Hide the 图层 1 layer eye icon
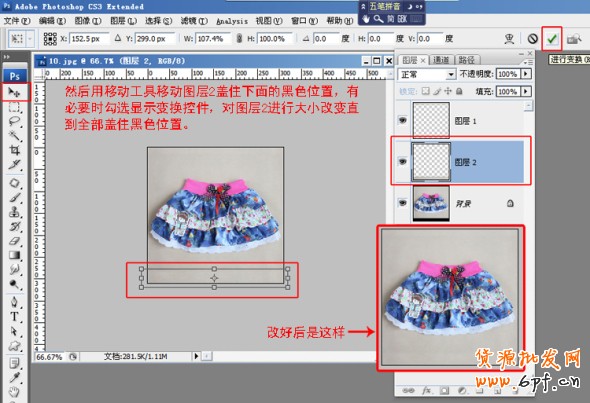Screen dimensions: 590x403 pyautogui.click(x=403, y=120)
